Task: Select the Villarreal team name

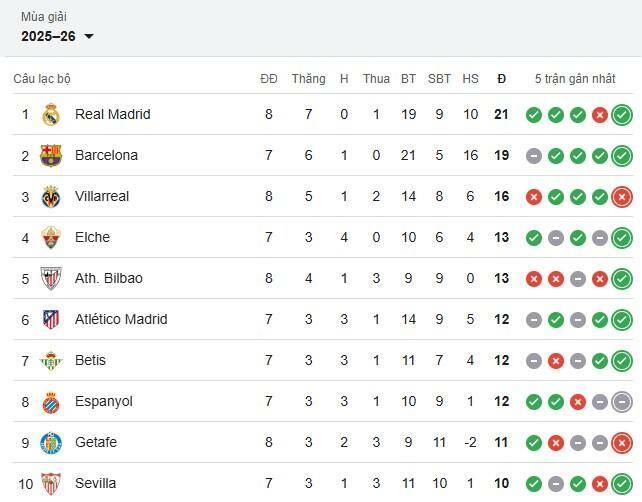Action: 102,196
